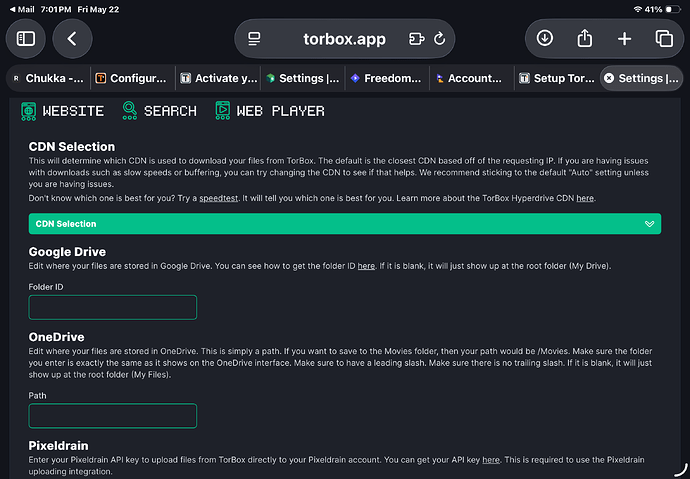Click the Pixeldrain heading
This screenshot has height=479, width=690.
[59, 446]
